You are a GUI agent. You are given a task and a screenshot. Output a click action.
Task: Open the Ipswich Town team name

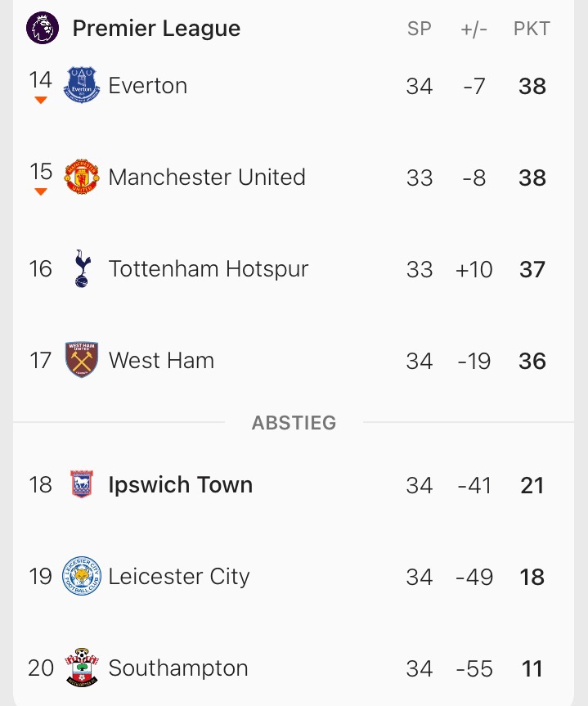(x=181, y=485)
